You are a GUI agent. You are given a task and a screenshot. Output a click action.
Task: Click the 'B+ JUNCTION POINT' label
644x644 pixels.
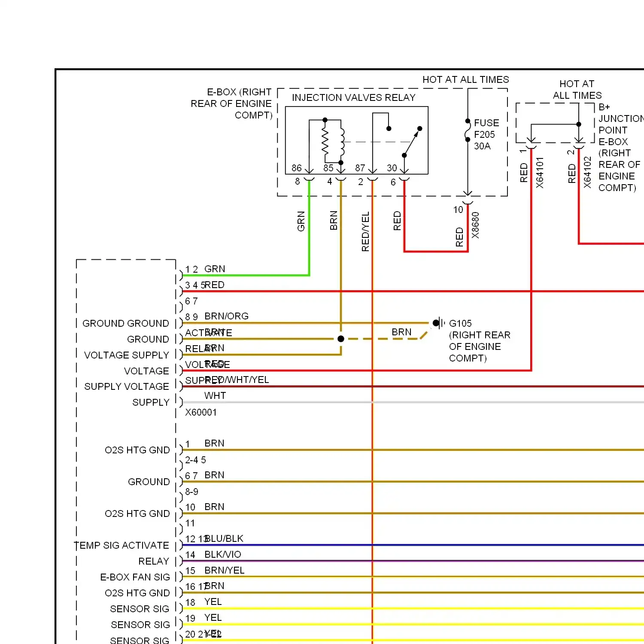pyautogui.click(x=621, y=118)
